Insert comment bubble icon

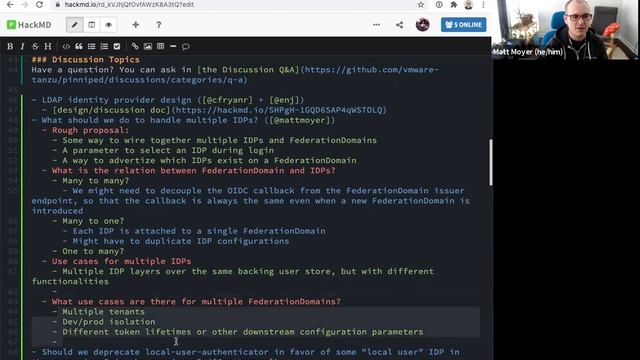coord(186,47)
